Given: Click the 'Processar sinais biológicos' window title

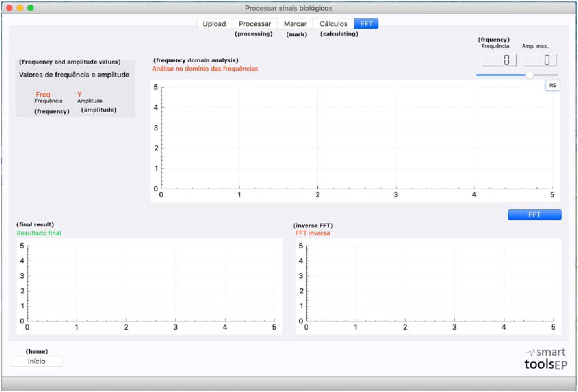Looking at the screenshot, I should pyautogui.click(x=289, y=8).
